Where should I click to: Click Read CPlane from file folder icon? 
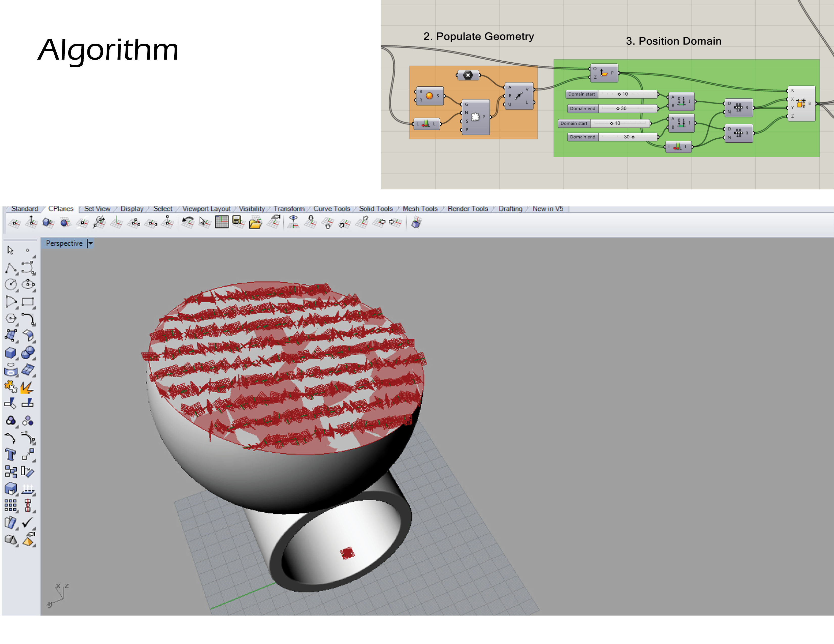255,222
